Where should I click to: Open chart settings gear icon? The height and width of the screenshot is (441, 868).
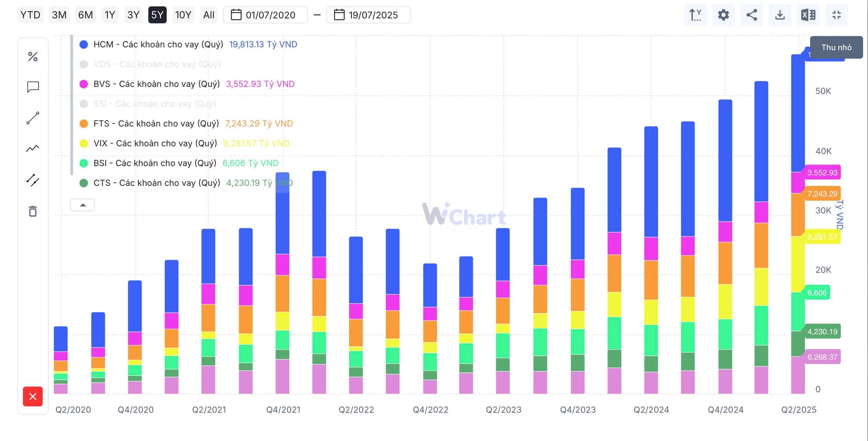tap(723, 15)
